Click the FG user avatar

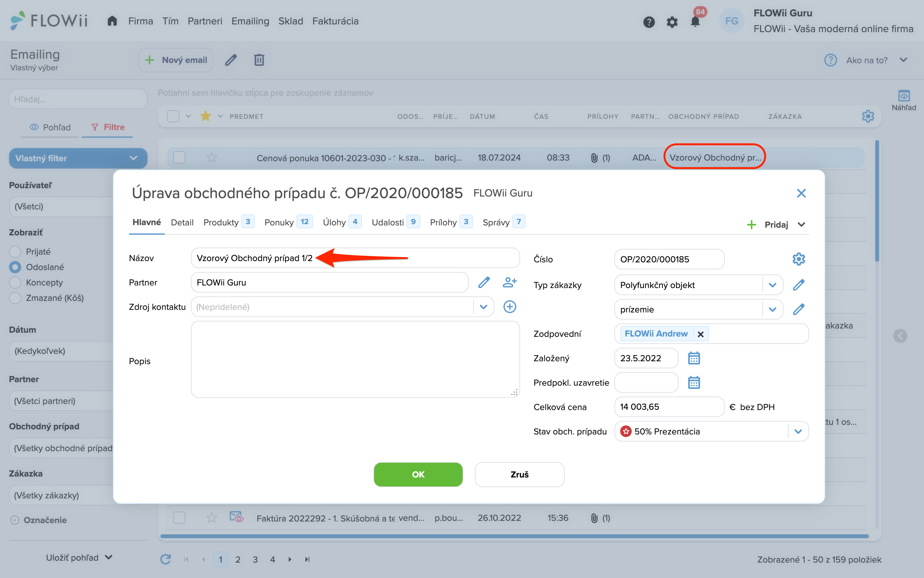click(x=732, y=21)
